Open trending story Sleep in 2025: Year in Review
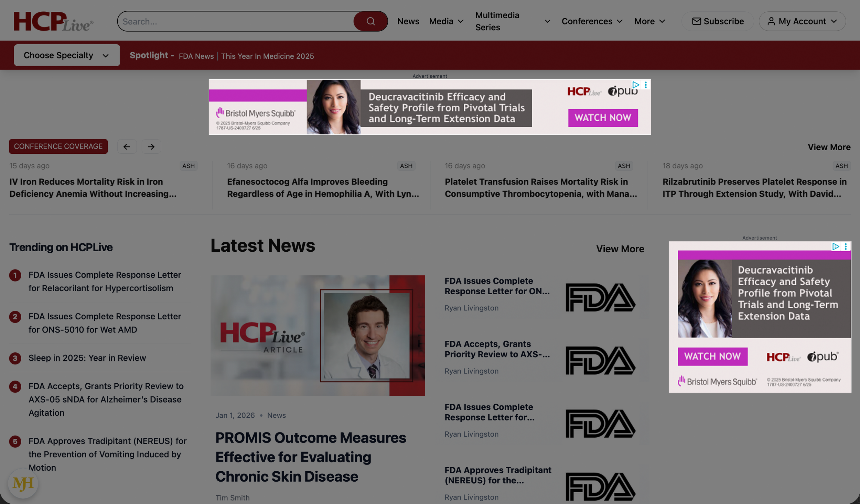The height and width of the screenshot is (504, 860). (87, 358)
